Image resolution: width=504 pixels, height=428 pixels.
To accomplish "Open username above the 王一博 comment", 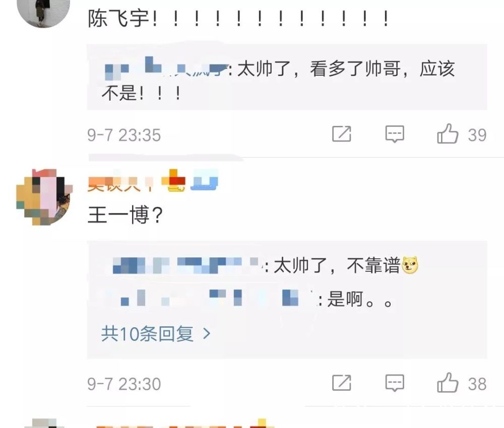I will [x=120, y=183].
